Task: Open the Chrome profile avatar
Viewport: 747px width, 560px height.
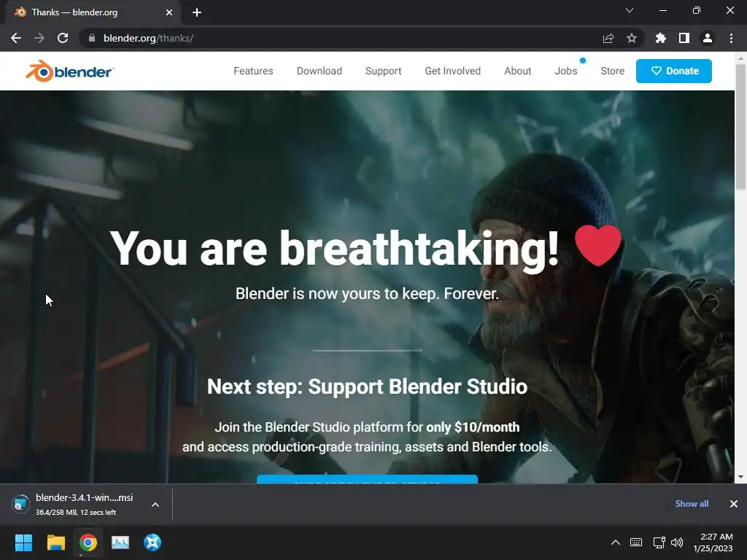Action: (708, 38)
